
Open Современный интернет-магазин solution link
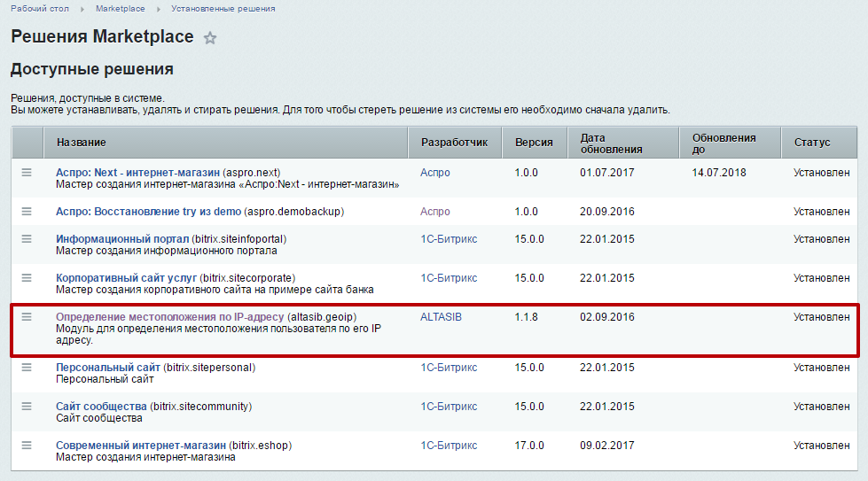point(141,445)
